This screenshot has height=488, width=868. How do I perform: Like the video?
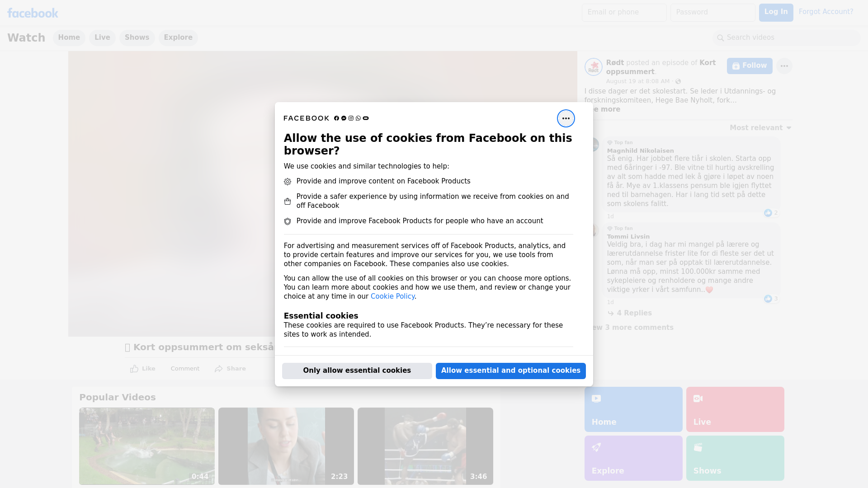click(142, 369)
